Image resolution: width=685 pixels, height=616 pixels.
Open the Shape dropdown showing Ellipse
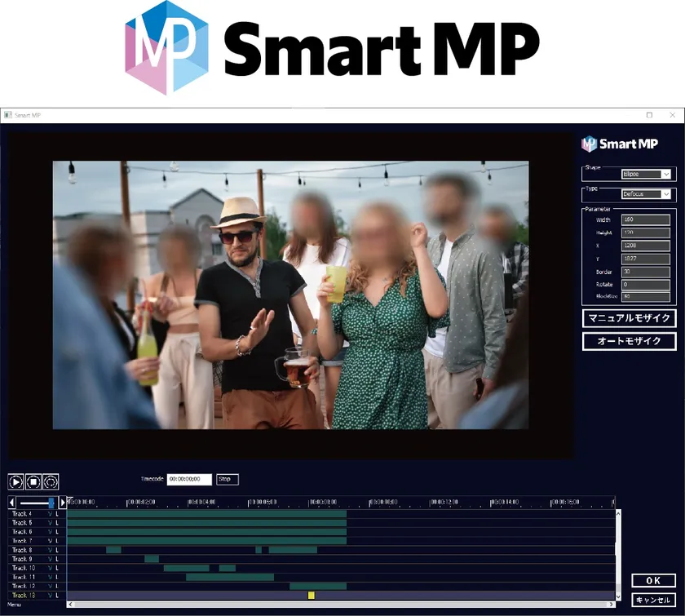click(x=646, y=174)
